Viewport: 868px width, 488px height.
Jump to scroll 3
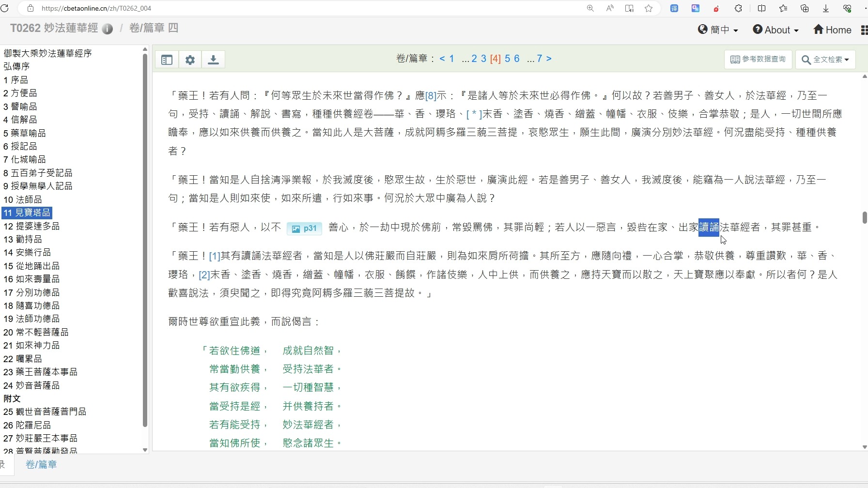pyautogui.click(x=483, y=59)
